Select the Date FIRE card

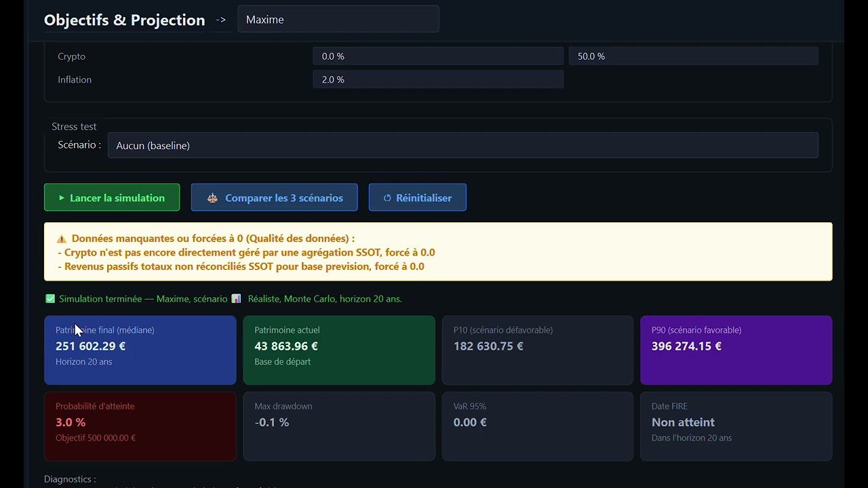tap(736, 426)
